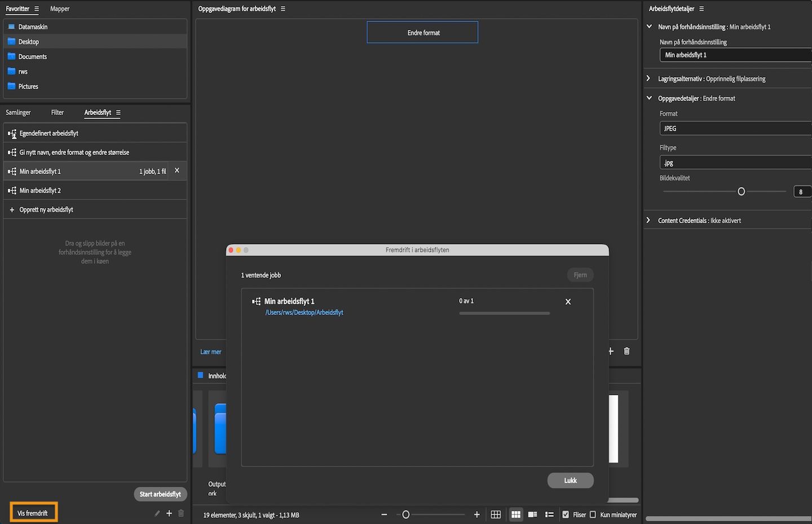Open the Oppgavediagram panel menu icon
The width and height of the screenshot is (812, 524).
[x=283, y=9]
